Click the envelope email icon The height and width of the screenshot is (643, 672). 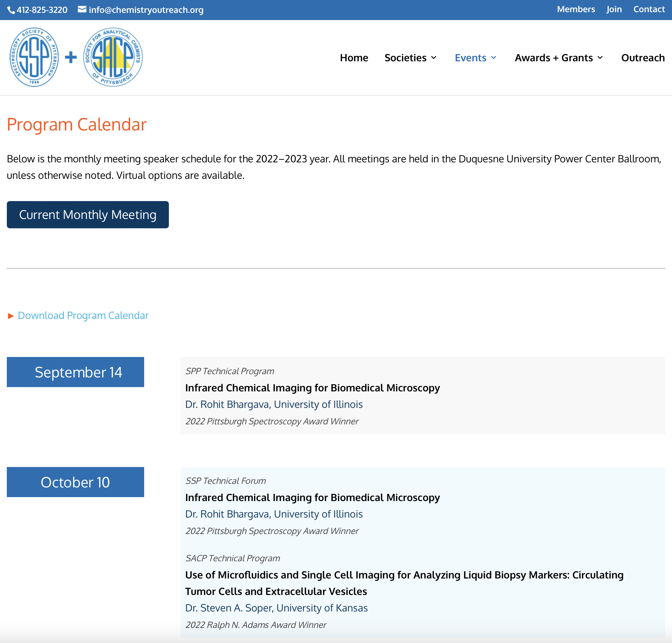tap(82, 9)
